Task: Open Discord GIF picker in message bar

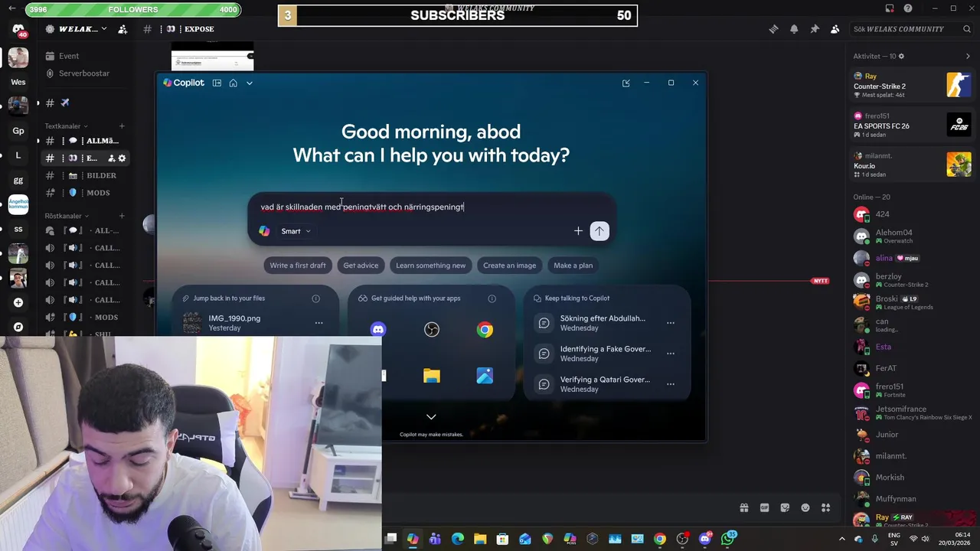Action: (x=764, y=507)
